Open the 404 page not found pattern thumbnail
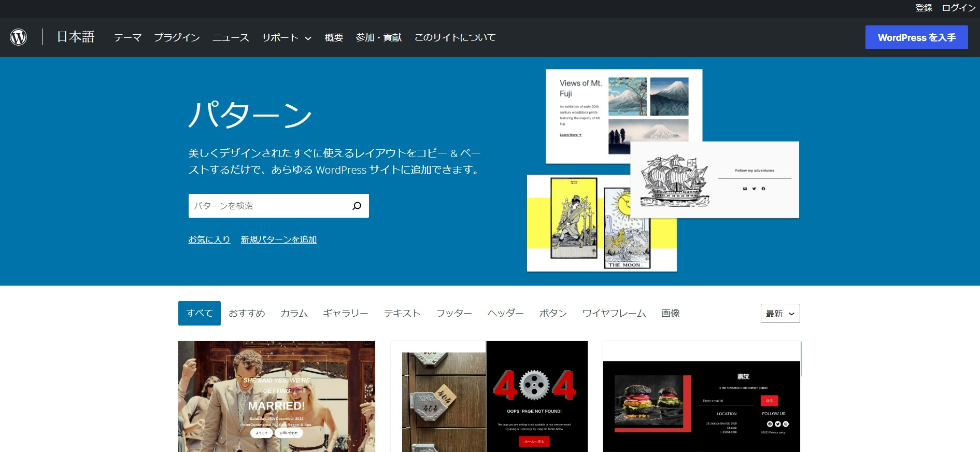Screen dimensions: 980x452 (489, 397)
